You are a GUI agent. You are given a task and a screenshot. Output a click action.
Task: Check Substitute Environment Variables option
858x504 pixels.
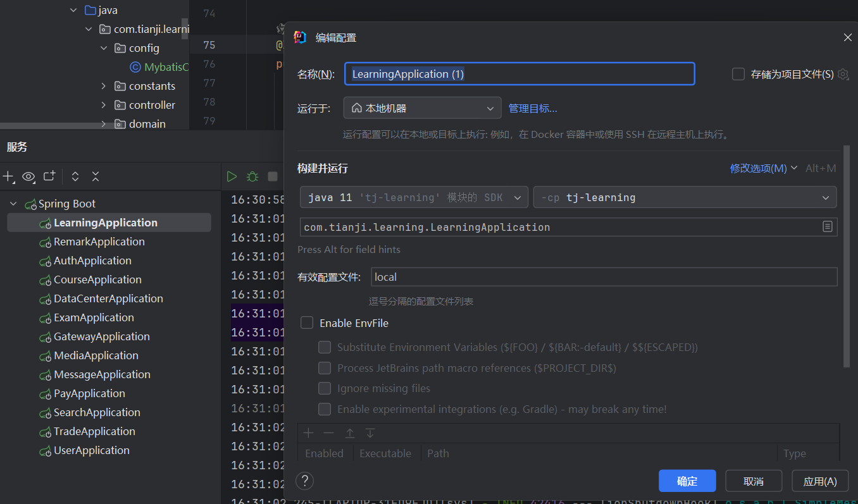[325, 347]
